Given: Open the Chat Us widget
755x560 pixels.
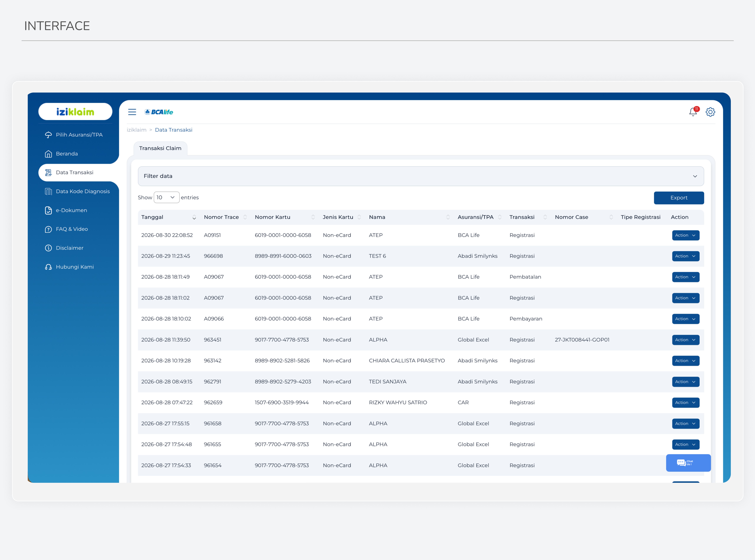Looking at the screenshot, I should [688, 463].
